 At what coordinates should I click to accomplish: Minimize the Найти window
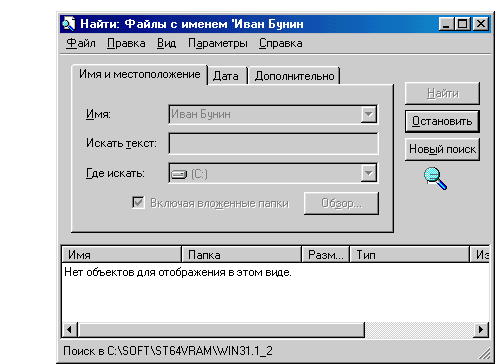tap(446, 24)
